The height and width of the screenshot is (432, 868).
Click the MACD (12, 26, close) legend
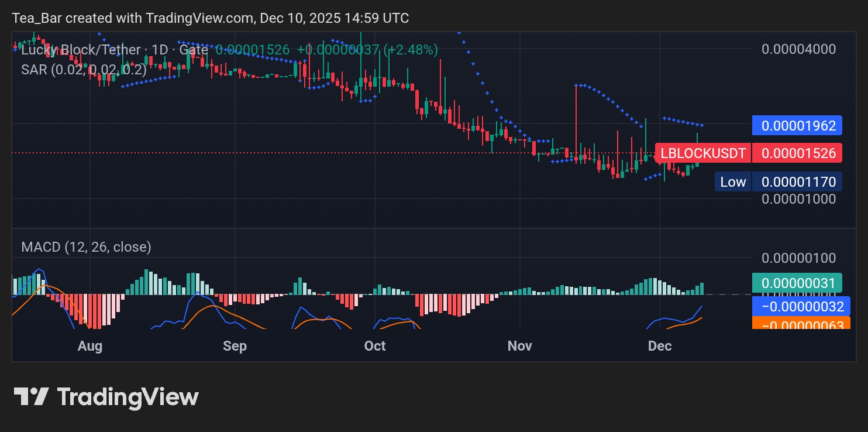point(86,247)
